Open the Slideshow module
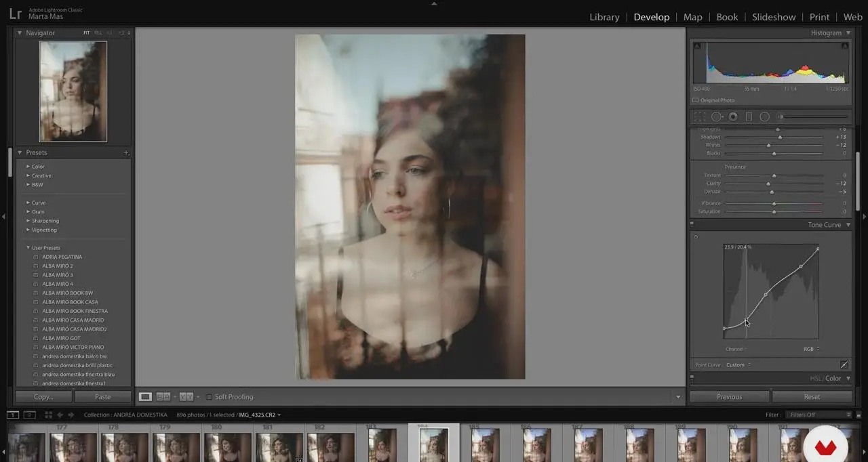Image resolution: width=868 pixels, height=462 pixels. pyautogui.click(x=774, y=17)
